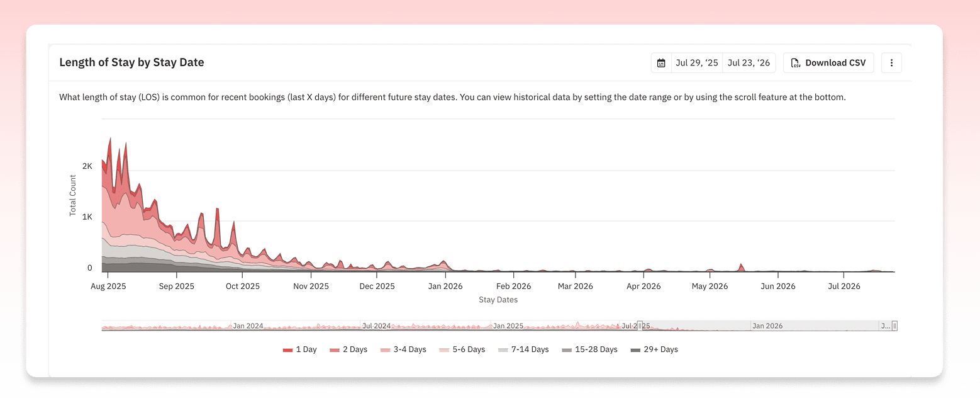Click the tallest peak in early August 2025
This screenshot has width=980, height=408.
[x=111, y=140]
